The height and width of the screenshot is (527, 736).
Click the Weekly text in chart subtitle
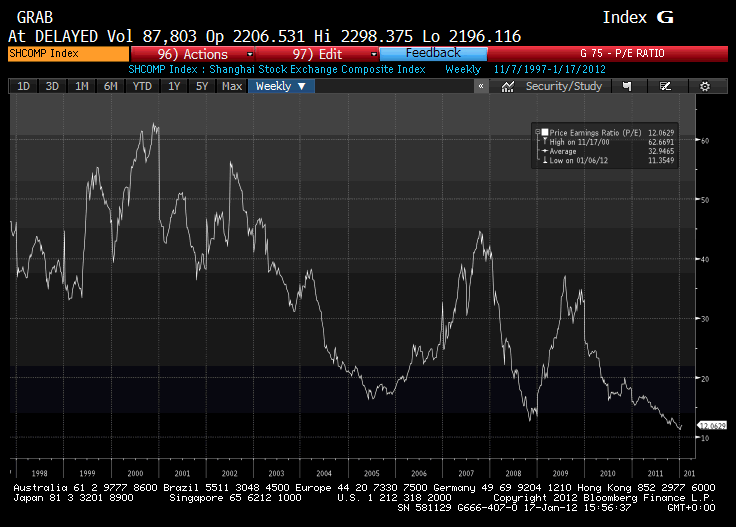pyautogui.click(x=463, y=69)
